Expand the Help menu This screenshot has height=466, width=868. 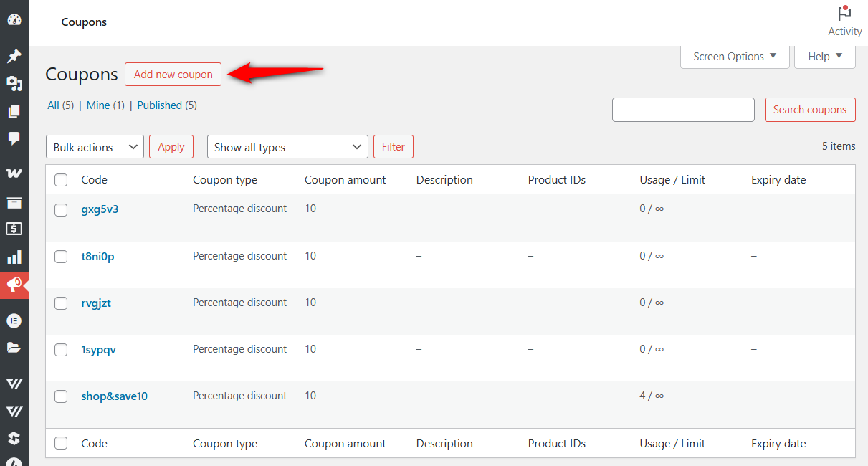[824, 56]
